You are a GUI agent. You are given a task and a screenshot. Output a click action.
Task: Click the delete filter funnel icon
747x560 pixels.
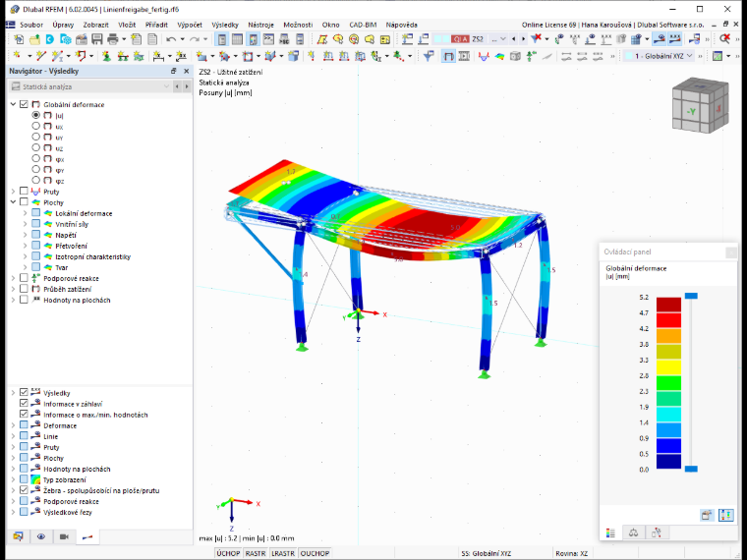tap(537, 39)
